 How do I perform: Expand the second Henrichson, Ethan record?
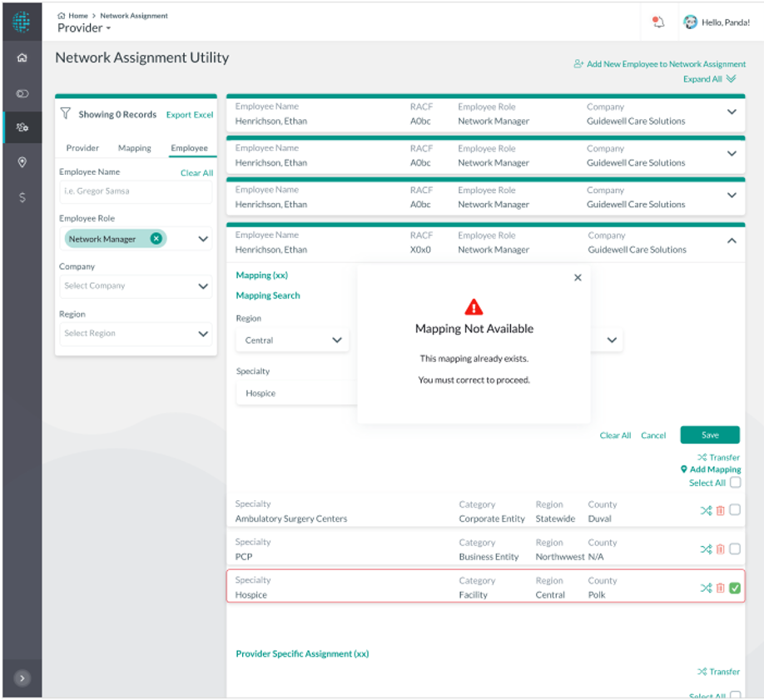click(732, 153)
